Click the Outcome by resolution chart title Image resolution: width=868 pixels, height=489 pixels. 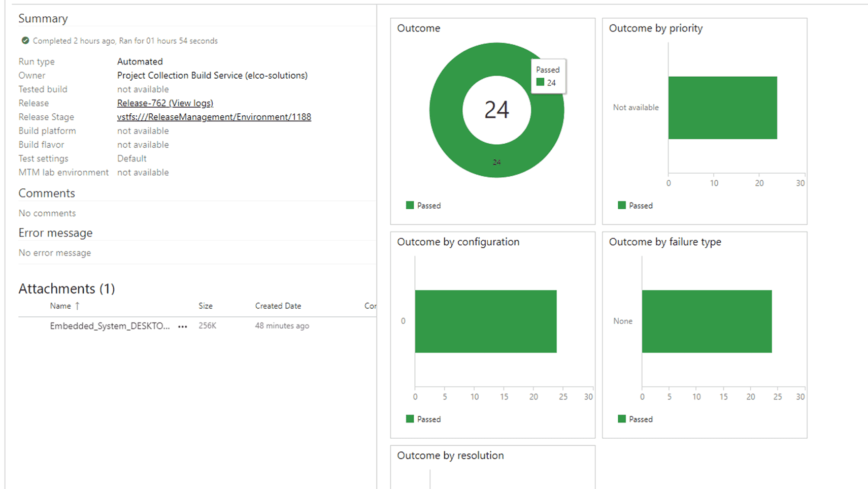[x=450, y=455]
